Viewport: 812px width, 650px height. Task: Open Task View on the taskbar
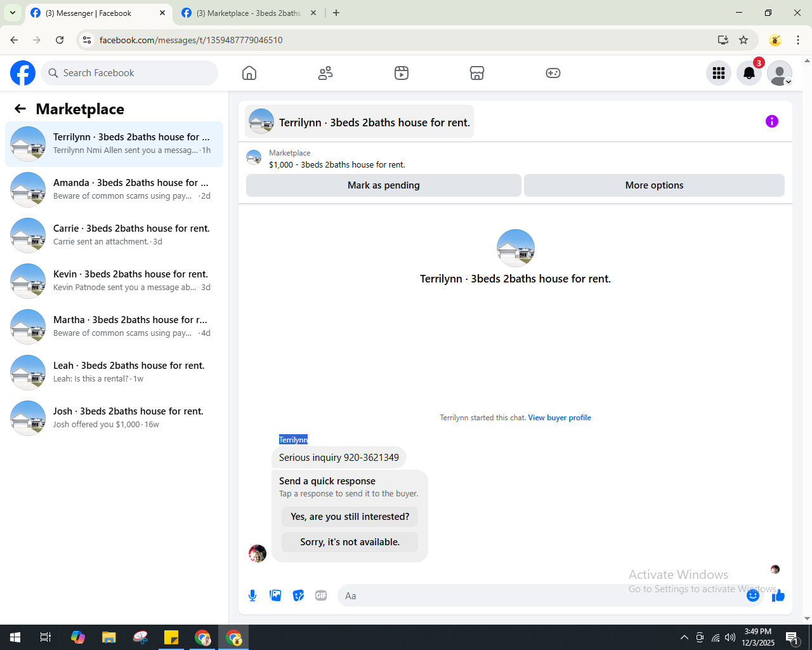[x=46, y=637]
